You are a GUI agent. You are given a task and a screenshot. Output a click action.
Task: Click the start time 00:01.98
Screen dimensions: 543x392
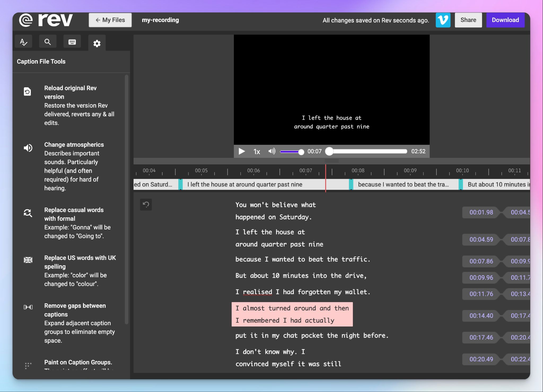(x=481, y=212)
